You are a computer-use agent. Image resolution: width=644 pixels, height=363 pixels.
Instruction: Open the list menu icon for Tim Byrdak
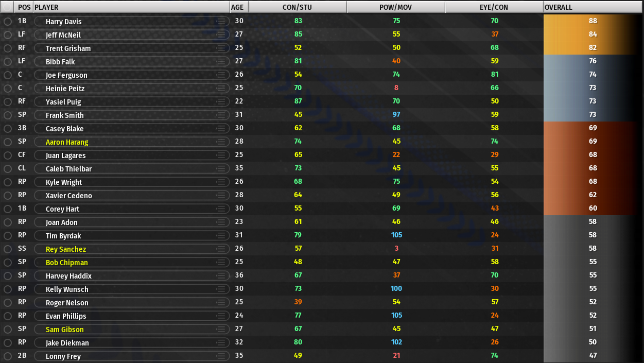(x=221, y=235)
